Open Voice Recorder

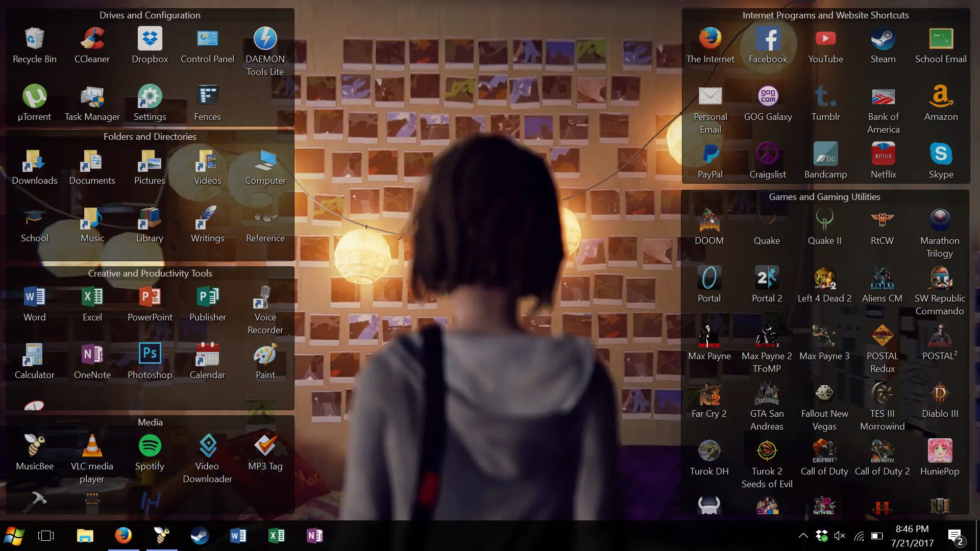pos(265,310)
